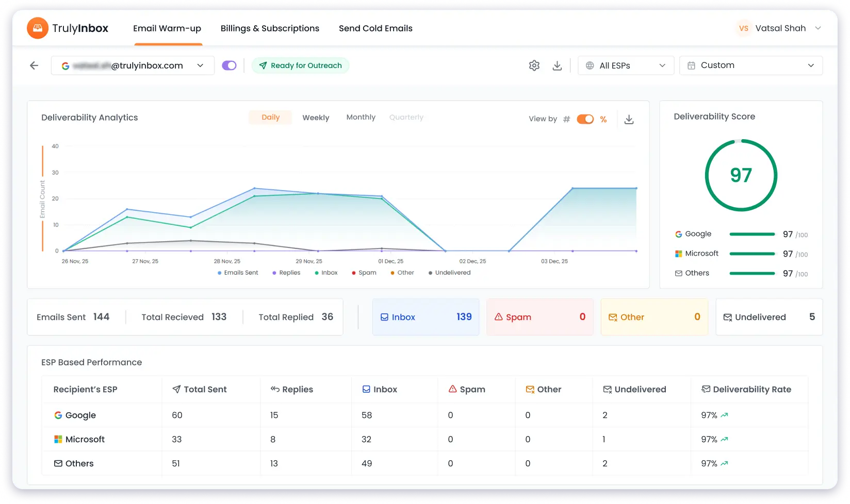Image resolution: width=850 pixels, height=504 pixels.
Task: Switch View by to percentage mode
Action: (603, 119)
